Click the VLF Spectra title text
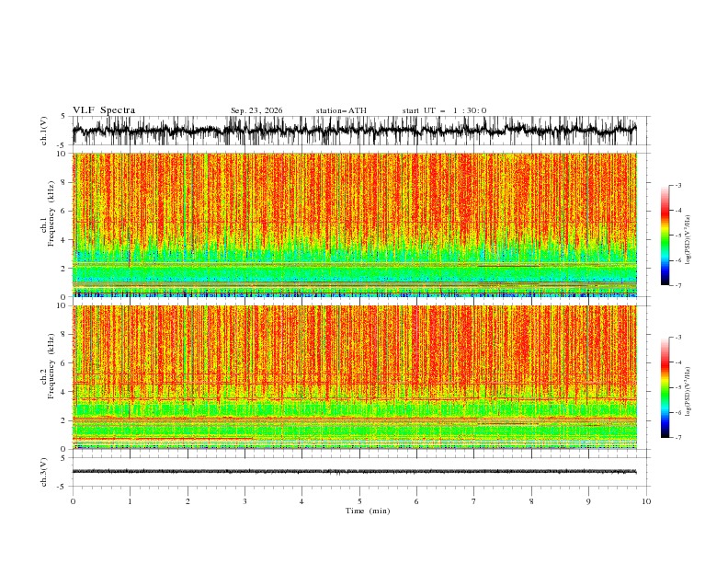728x563 pixels. 104,110
